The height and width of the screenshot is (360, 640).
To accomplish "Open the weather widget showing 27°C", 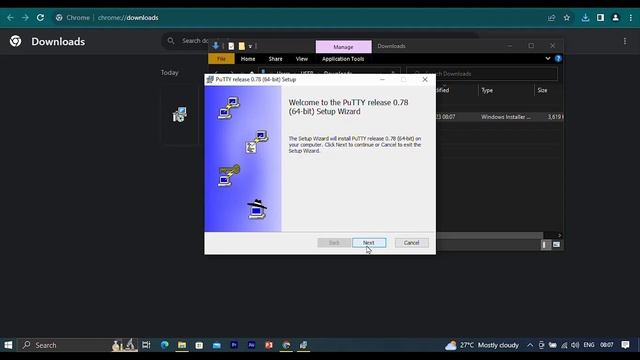I will [x=482, y=345].
